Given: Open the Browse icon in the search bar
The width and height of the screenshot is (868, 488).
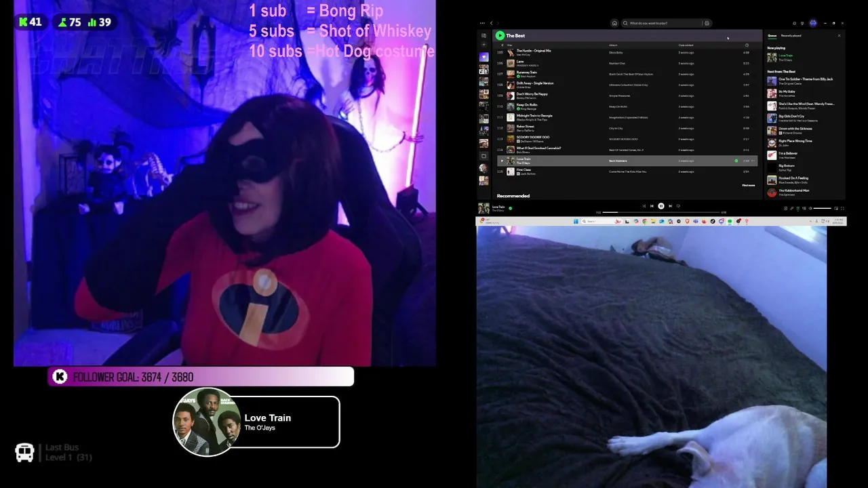Looking at the screenshot, I should click(707, 23).
